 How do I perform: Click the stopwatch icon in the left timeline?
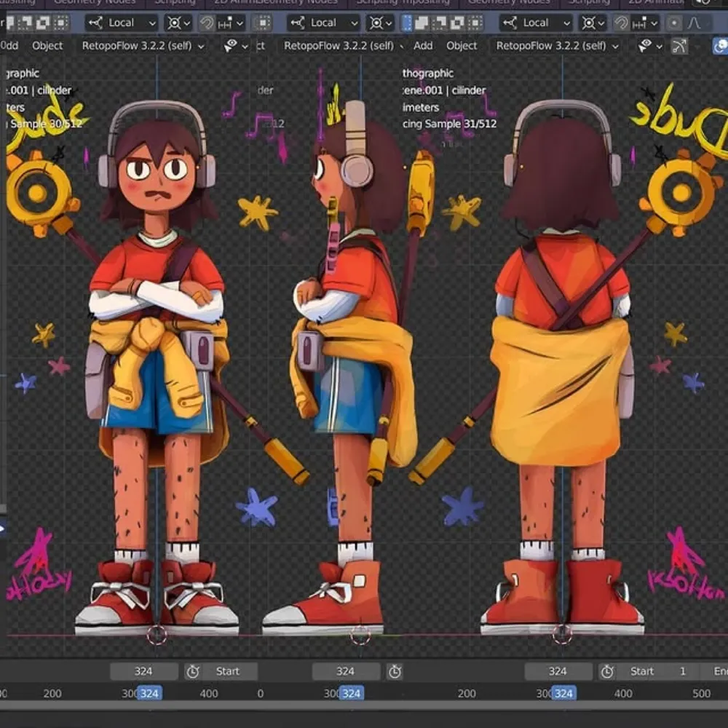coord(193,671)
